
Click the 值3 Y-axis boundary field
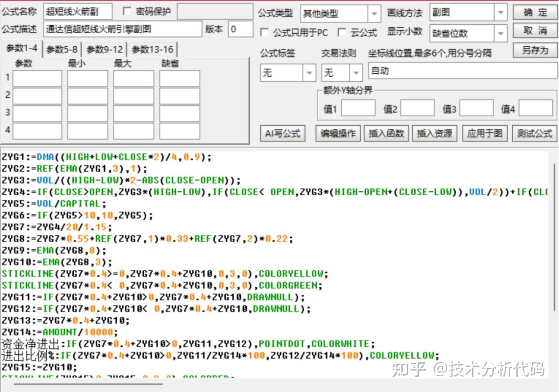tap(476, 108)
